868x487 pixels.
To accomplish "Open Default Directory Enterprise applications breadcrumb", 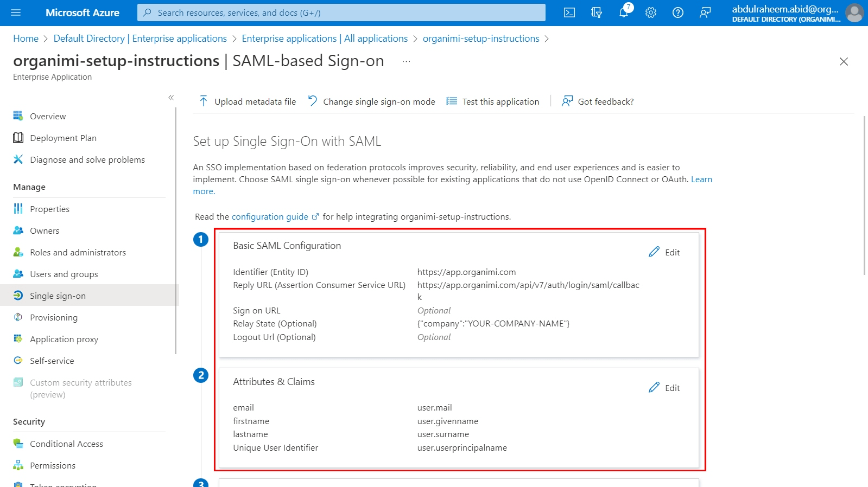I will click(140, 39).
